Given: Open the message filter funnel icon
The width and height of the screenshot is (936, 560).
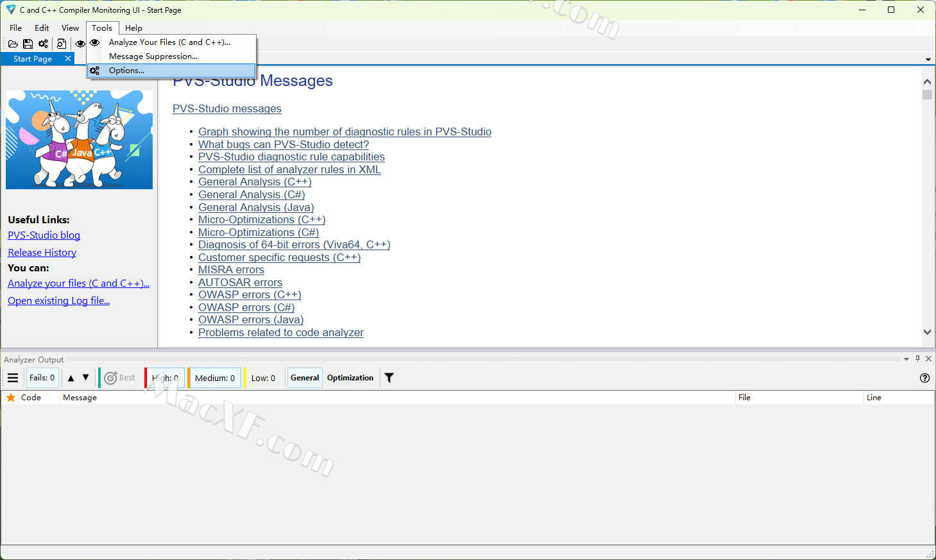Looking at the screenshot, I should pyautogui.click(x=389, y=378).
